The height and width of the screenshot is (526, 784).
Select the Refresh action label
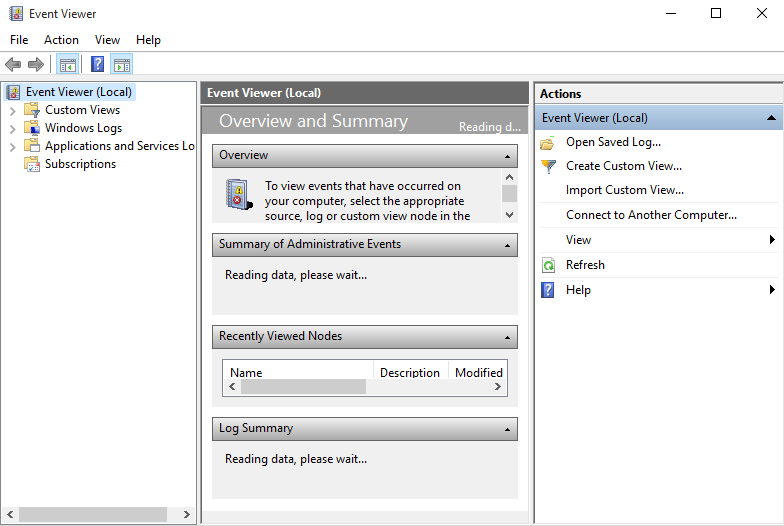(x=585, y=265)
